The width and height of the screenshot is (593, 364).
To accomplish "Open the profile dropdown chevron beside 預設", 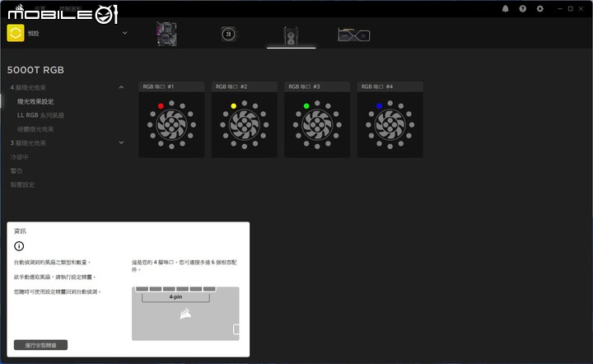I will [124, 33].
